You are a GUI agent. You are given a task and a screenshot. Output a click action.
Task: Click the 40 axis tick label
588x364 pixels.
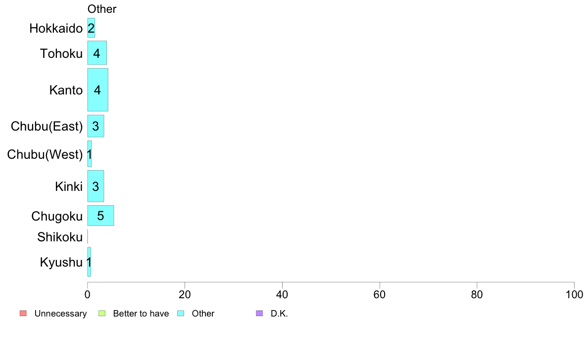coord(282,295)
